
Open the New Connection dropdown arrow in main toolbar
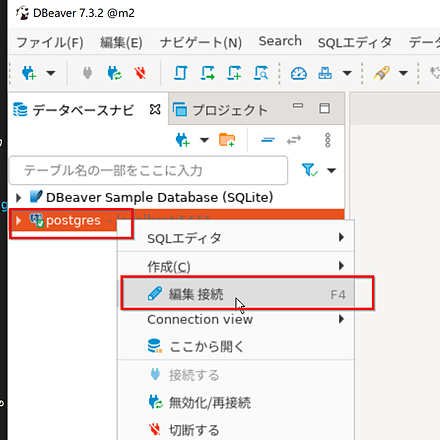51,73
